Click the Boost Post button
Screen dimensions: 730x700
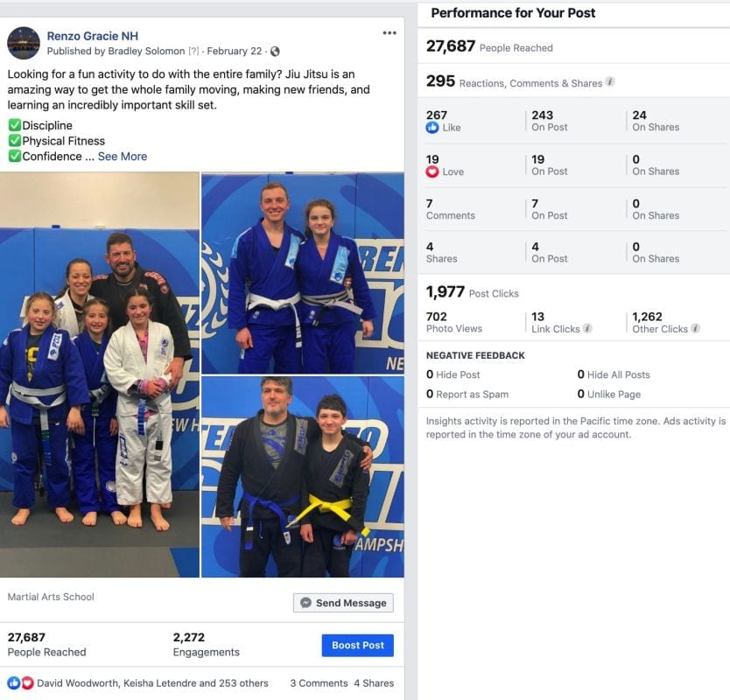tap(357, 645)
